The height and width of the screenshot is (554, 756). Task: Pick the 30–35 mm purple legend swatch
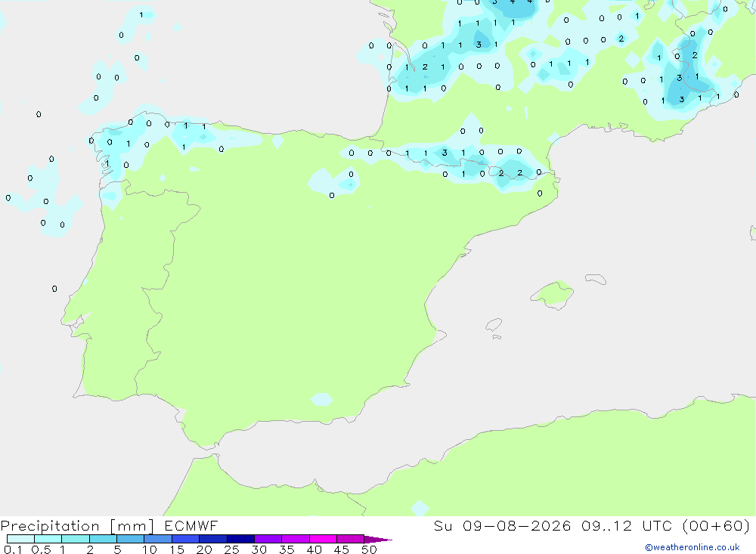[268, 539]
